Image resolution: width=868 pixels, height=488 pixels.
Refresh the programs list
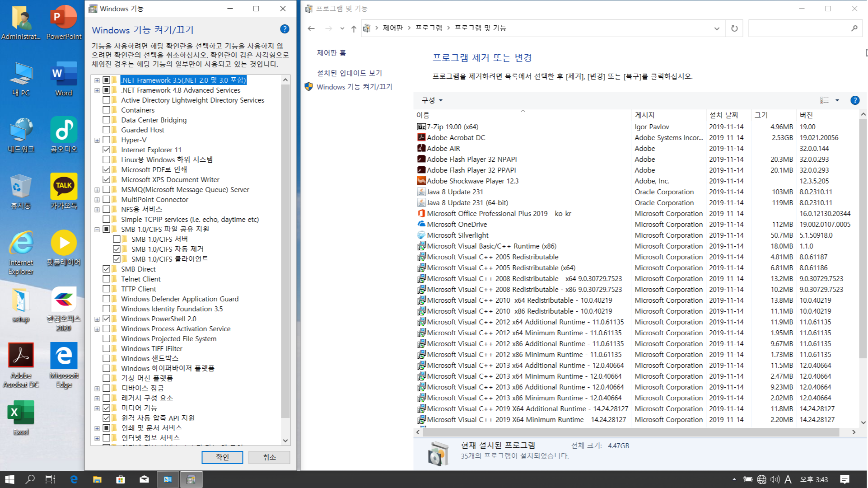734,28
